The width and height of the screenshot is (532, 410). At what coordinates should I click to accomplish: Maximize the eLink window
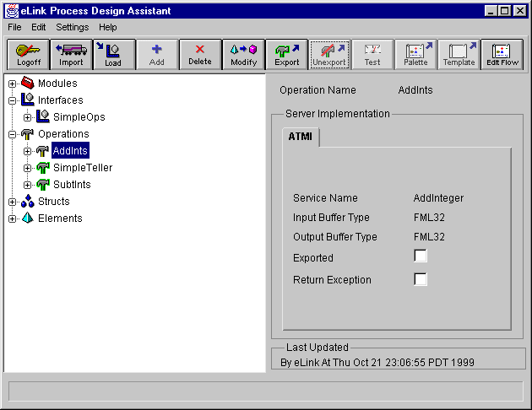click(x=504, y=11)
